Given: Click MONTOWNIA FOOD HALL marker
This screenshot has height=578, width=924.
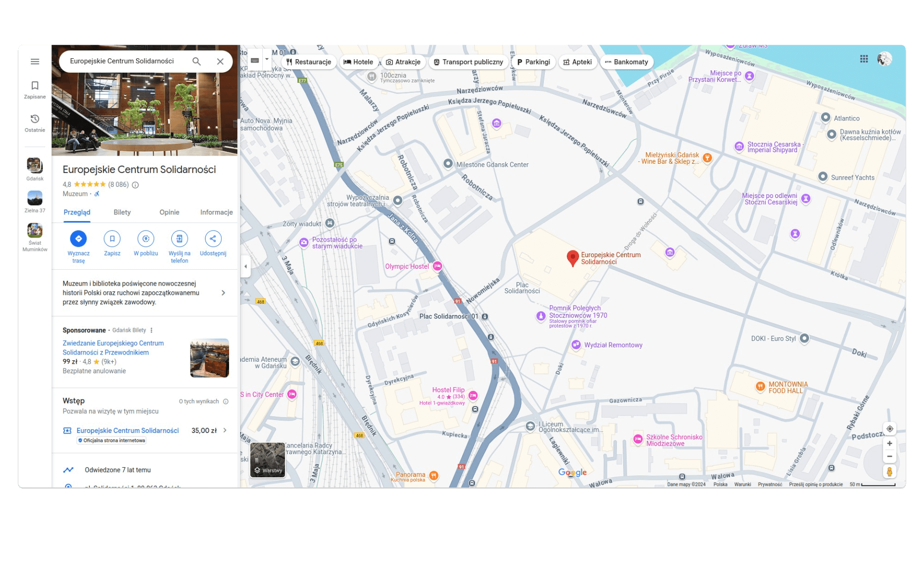Looking at the screenshot, I should coord(760,386).
